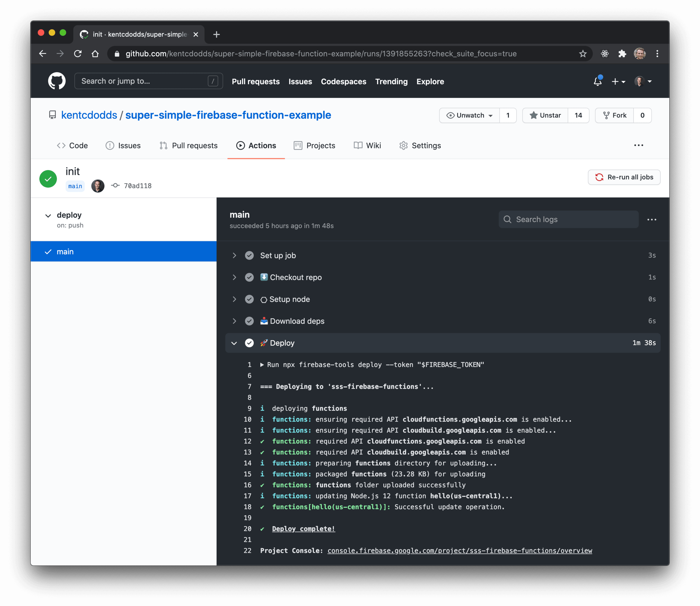Expand the Run npx firebase-tools line
This screenshot has height=606, width=700.
point(262,364)
